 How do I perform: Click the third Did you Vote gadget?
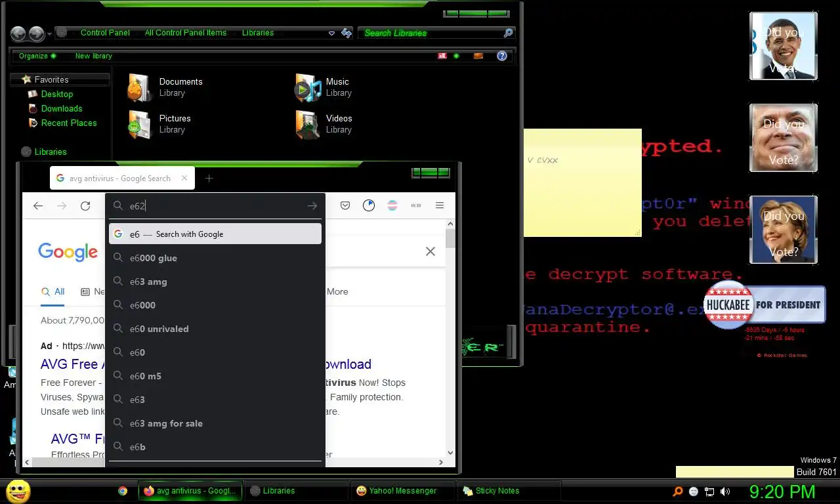pos(784,230)
